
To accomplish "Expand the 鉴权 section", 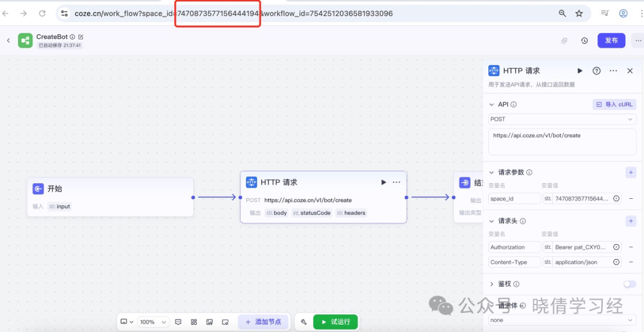I will pyautogui.click(x=492, y=284).
